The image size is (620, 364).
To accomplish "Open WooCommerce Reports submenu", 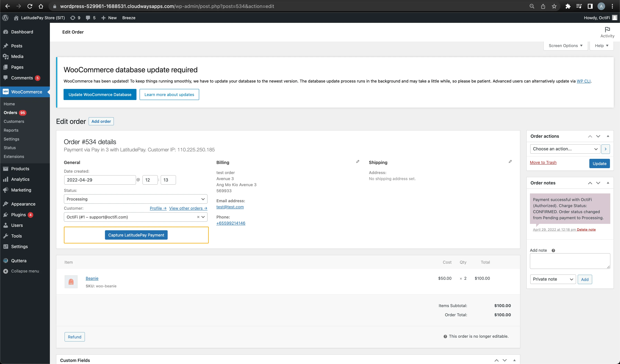I will tap(11, 130).
